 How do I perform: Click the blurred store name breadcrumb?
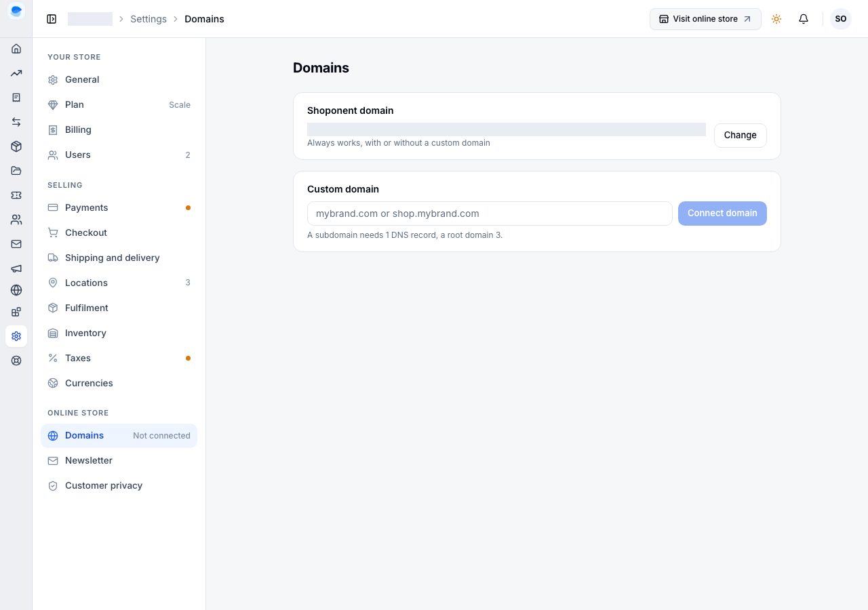point(90,19)
